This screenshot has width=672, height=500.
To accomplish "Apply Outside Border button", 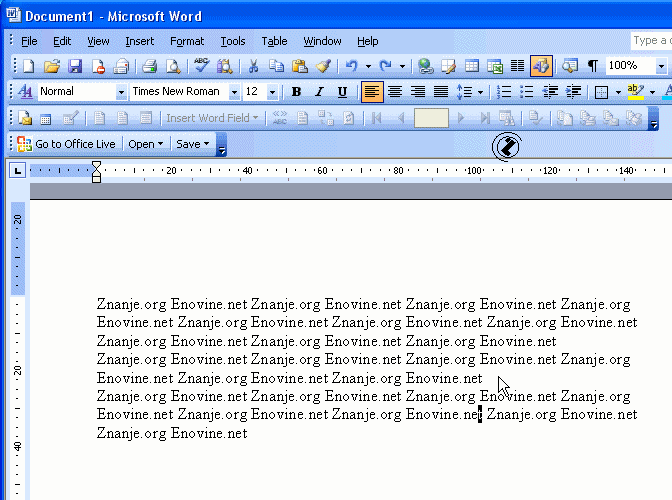I will coord(601,92).
